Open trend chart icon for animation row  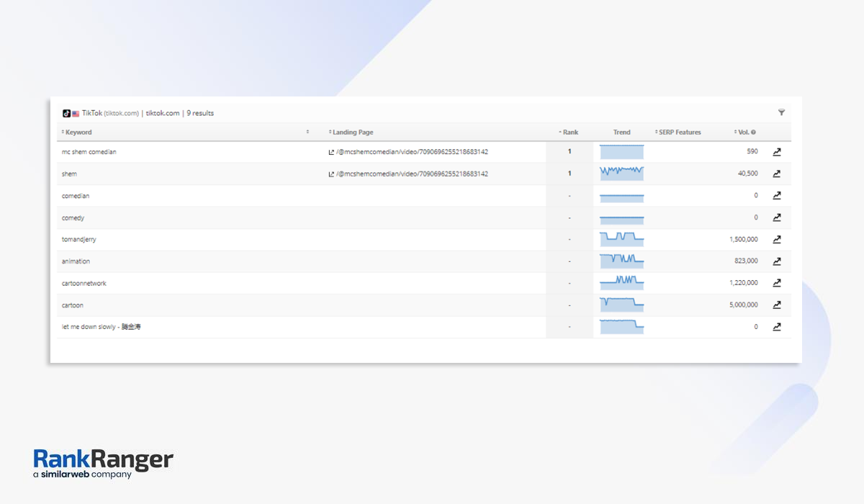[777, 261]
